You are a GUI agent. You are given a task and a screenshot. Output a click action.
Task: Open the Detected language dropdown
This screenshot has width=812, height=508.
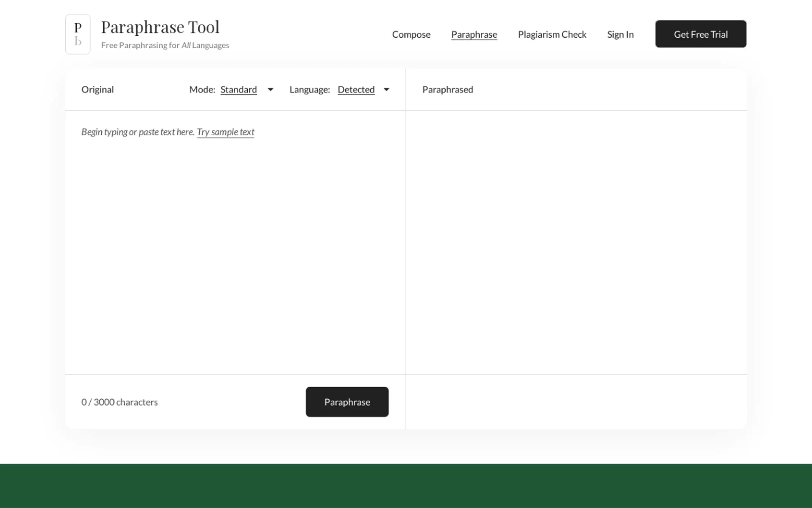[x=356, y=90]
